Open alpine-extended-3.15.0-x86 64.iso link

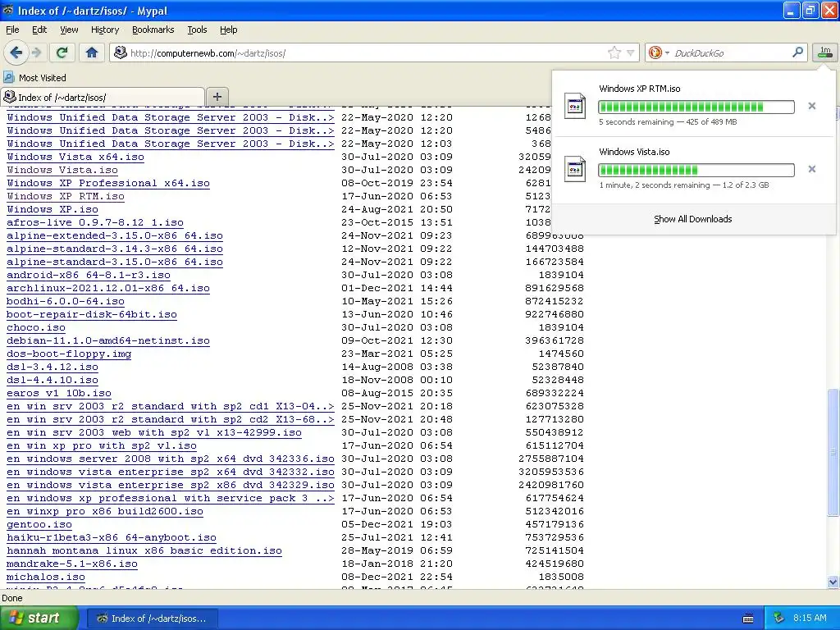pyautogui.click(x=115, y=235)
